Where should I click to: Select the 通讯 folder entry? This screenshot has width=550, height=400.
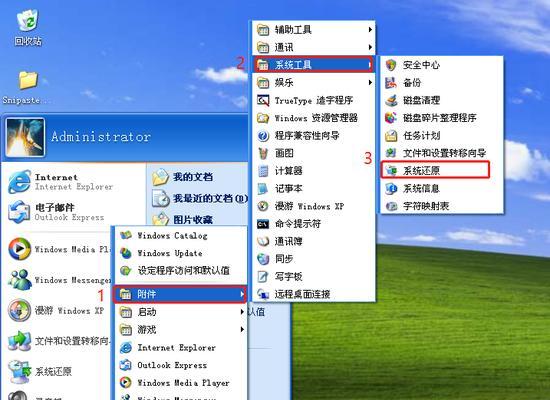[x=314, y=47]
